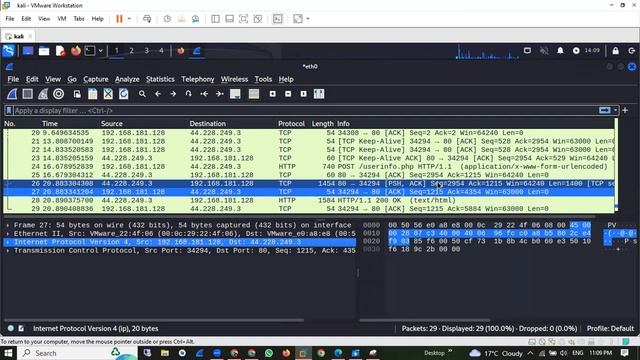Viewport: 640px width, 360px height.
Task: Open Wireshark Tools menu
Action: coord(263,79)
